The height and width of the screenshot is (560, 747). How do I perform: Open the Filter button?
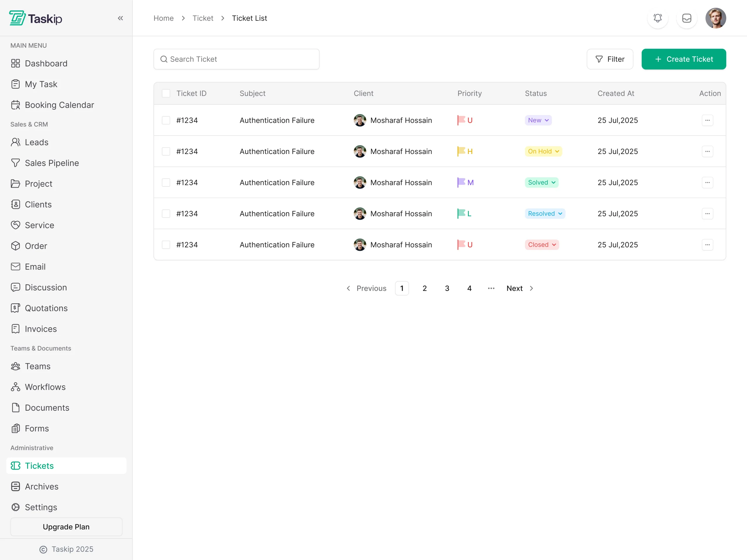[610, 60]
